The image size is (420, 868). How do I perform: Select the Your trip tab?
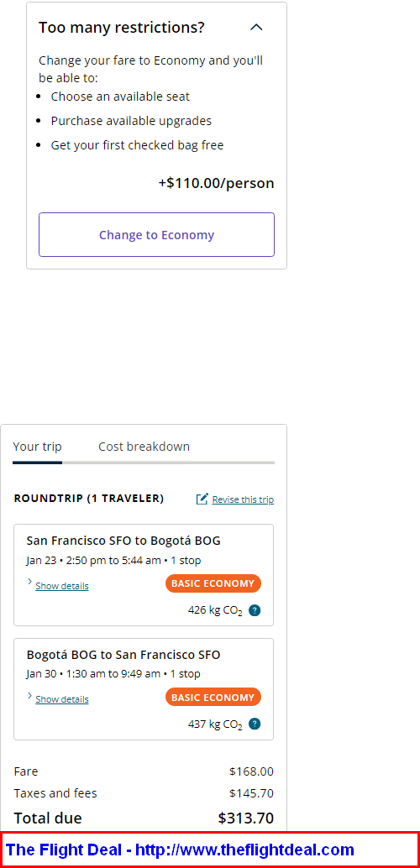click(37, 447)
